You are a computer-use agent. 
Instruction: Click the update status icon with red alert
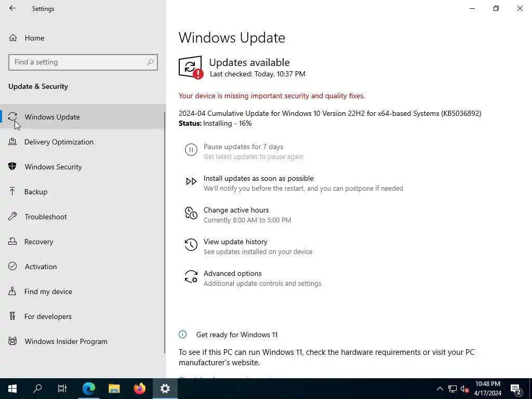click(191, 68)
